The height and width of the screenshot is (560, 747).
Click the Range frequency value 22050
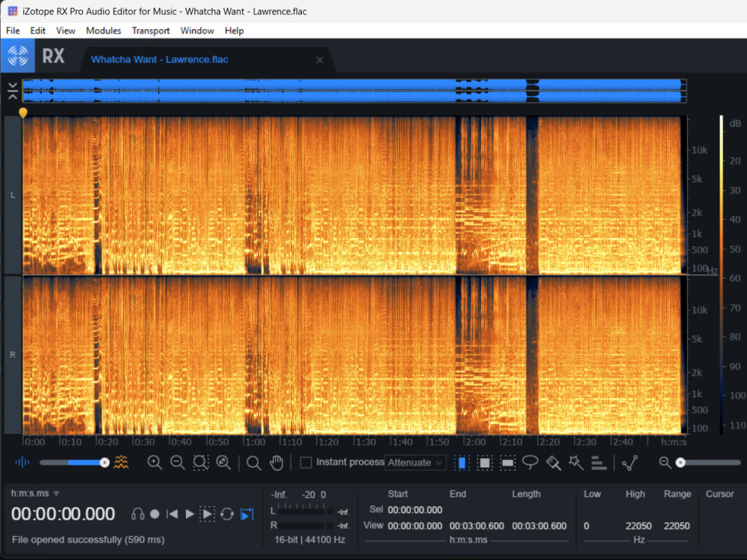[677, 526]
